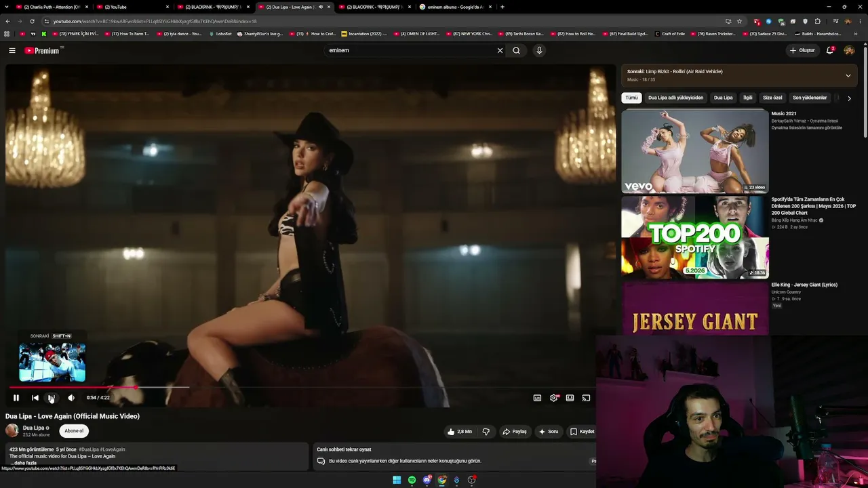This screenshot has width=868, height=488.
Task: Select the Tümü filter chip
Action: (x=631, y=98)
